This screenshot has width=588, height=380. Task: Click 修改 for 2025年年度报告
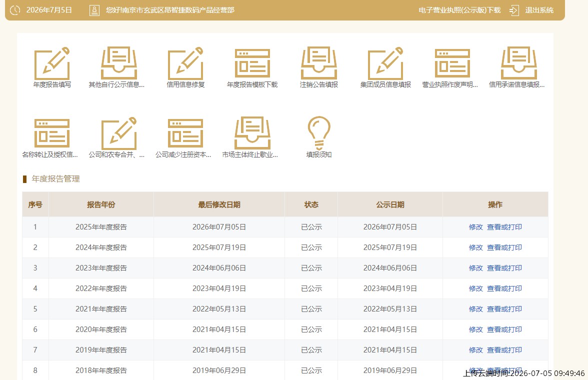[x=475, y=227]
